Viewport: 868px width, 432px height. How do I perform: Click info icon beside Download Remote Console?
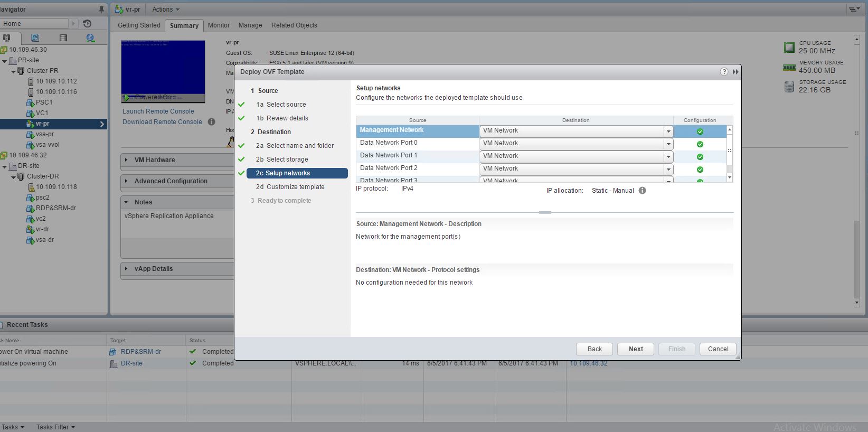point(211,122)
